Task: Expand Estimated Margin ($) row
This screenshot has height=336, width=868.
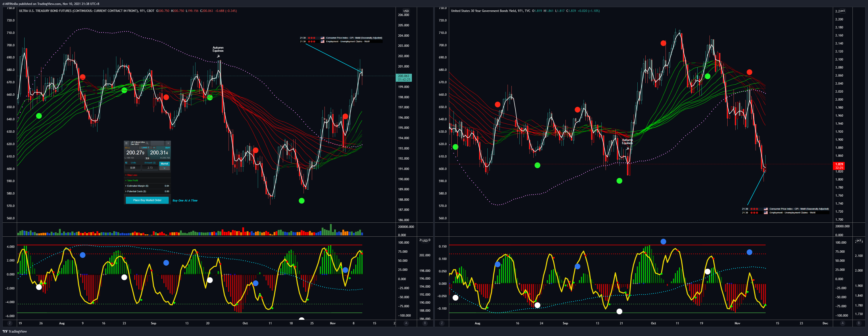Action: 147,186
